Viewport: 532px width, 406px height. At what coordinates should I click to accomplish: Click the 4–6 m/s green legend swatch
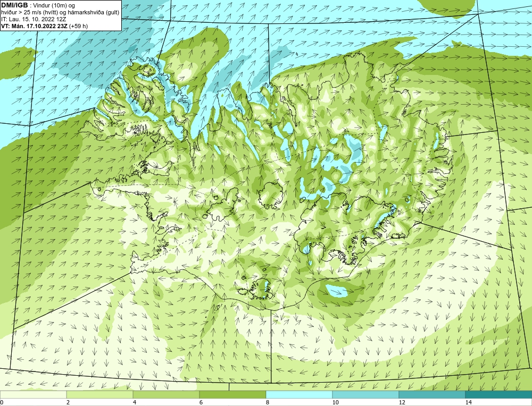coord(166,394)
